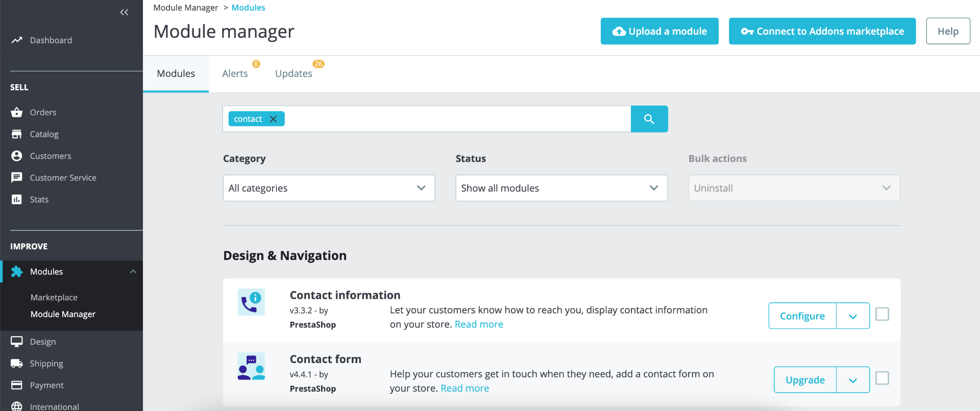Click the magnifier search button
980x411 pixels.
(649, 119)
